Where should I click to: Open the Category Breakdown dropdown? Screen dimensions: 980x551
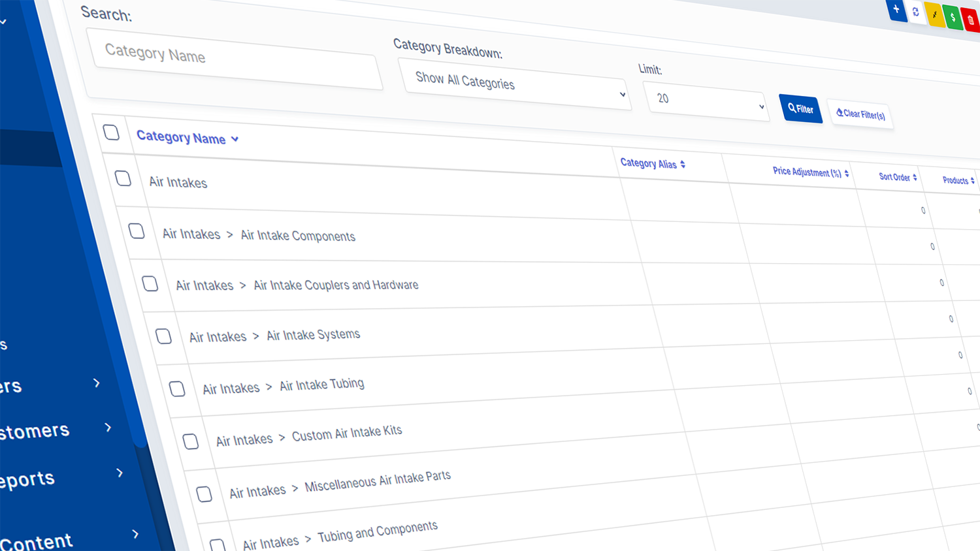click(515, 85)
